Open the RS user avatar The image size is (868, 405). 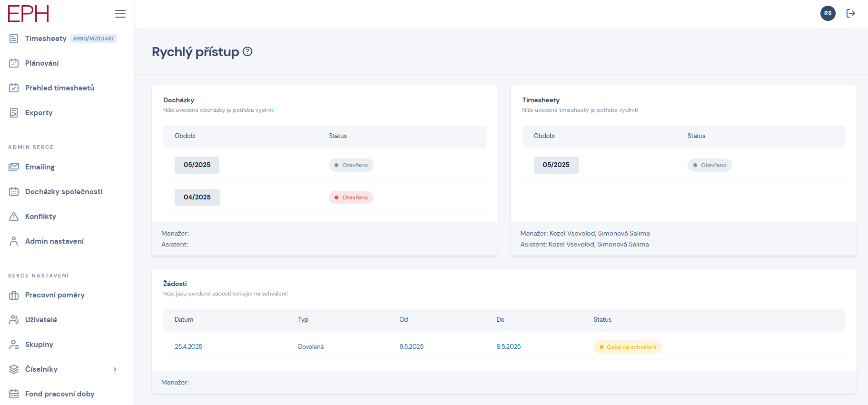pyautogui.click(x=828, y=13)
